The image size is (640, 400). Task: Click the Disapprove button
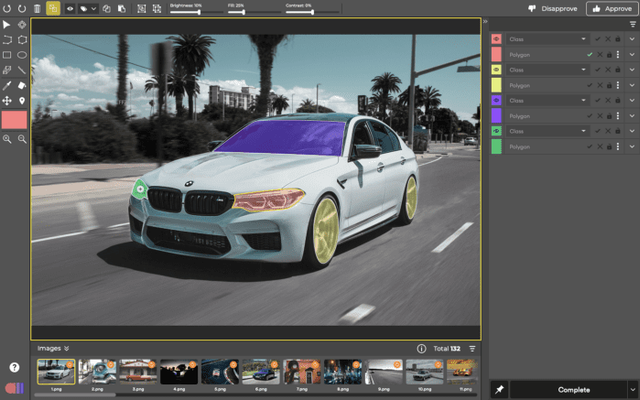[553, 9]
